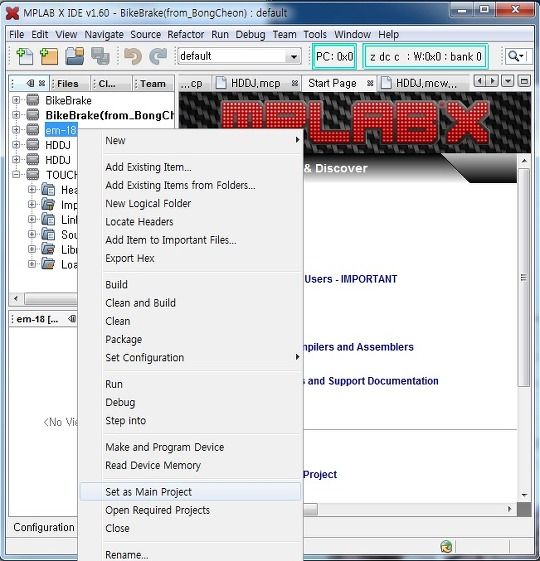Click the Linker Files folder icon
Screen dimensions: 540x561
(x=48, y=219)
